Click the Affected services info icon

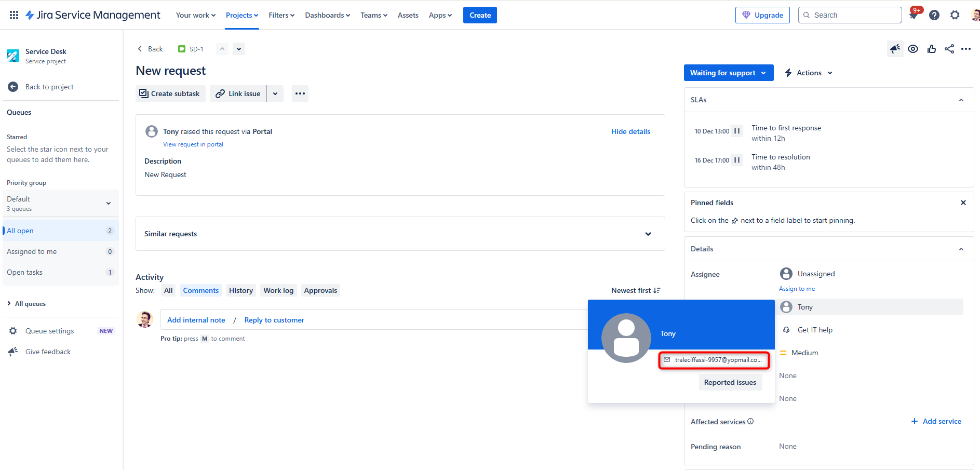pyautogui.click(x=750, y=421)
